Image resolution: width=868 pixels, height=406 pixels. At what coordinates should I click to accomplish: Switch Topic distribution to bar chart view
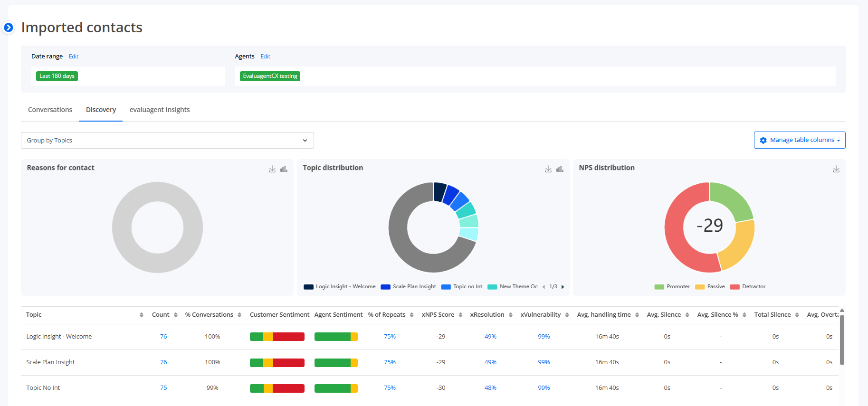coord(560,169)
